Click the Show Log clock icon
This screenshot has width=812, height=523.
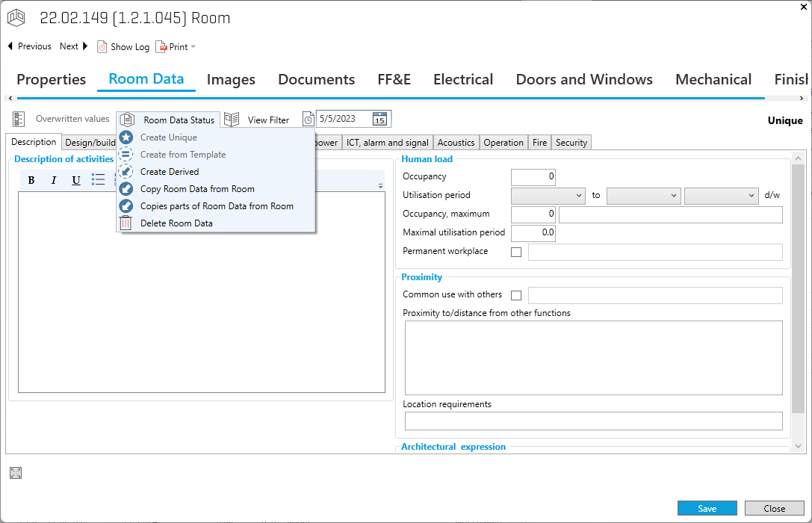pos(102,46)
